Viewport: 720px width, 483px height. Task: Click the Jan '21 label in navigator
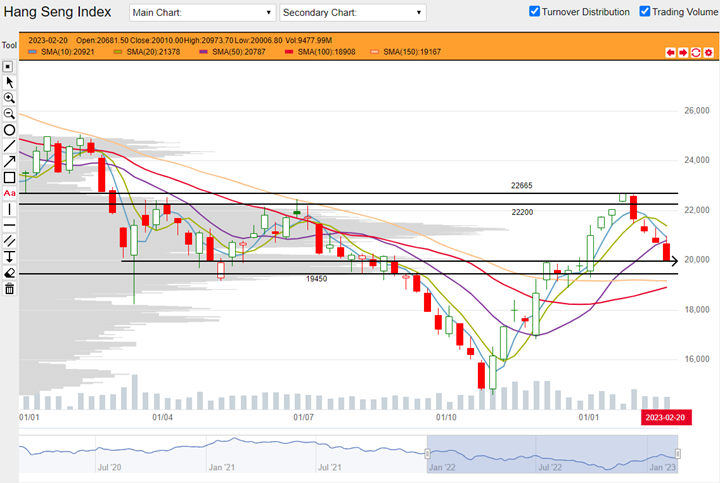click(222, 467)
